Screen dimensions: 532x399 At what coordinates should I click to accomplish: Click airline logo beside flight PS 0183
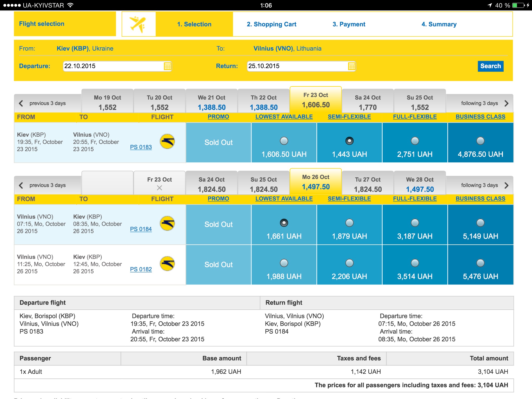tap(167, 142)
